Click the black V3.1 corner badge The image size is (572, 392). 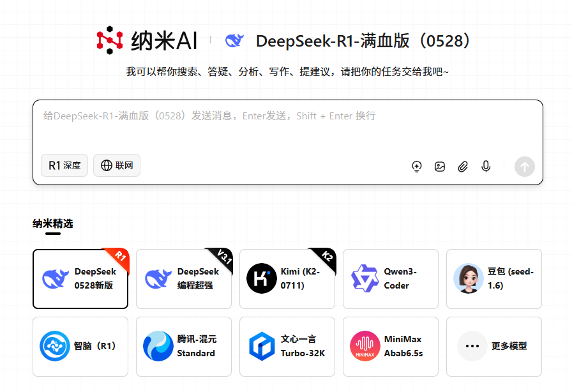(x=223, y=257)
